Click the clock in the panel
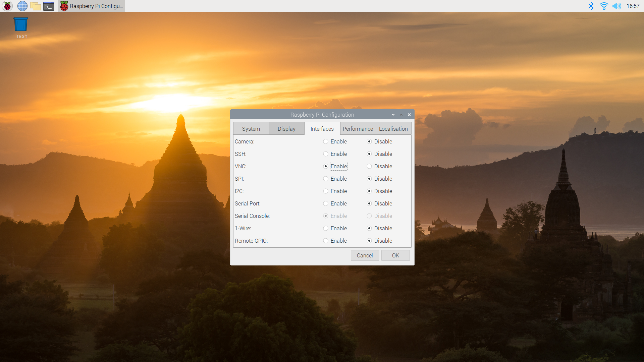The width and height of the screenshot is (644, 362). click(x=633, y=6)
